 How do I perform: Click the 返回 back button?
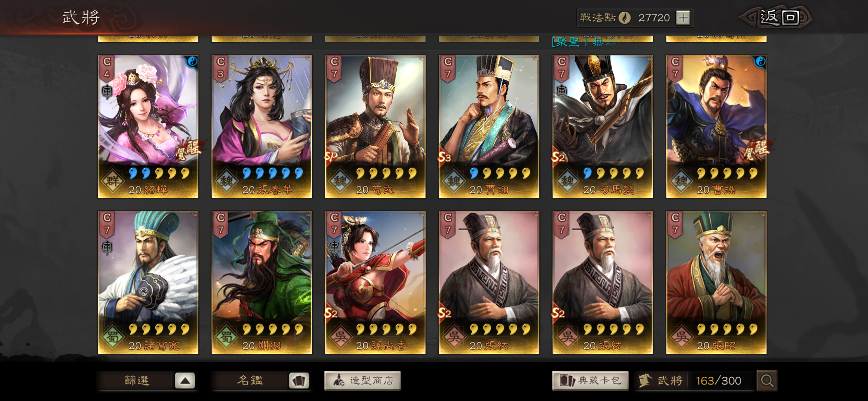pos(779,17)
